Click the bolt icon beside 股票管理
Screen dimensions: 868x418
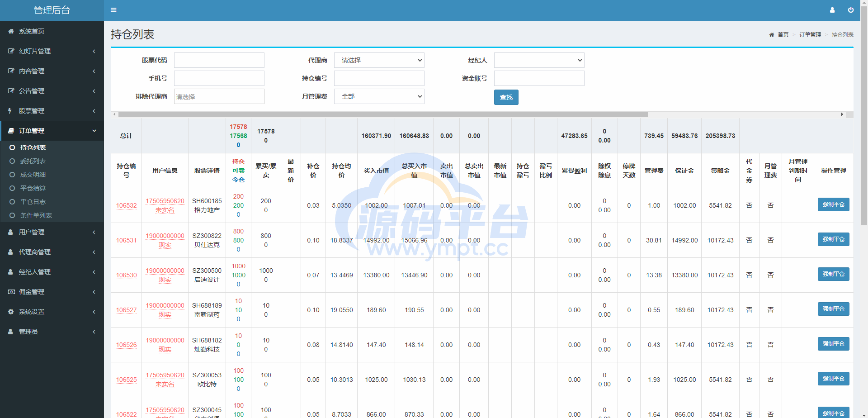pos(10,111)
